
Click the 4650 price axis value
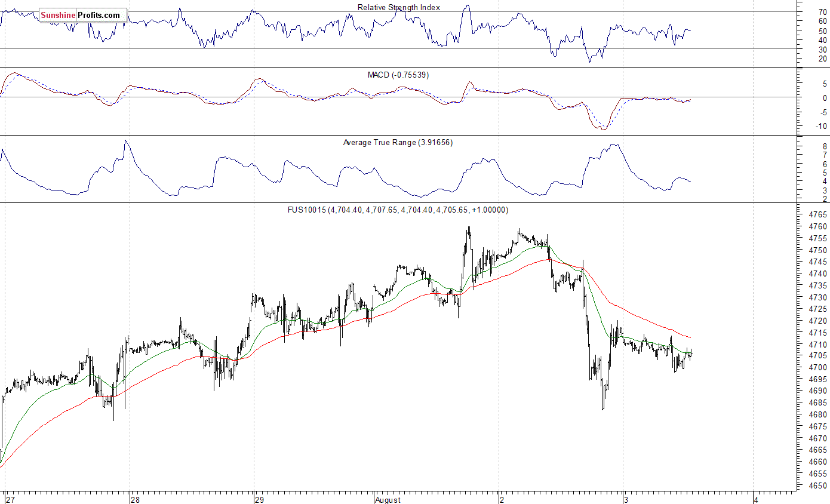(x=819, y=485)
